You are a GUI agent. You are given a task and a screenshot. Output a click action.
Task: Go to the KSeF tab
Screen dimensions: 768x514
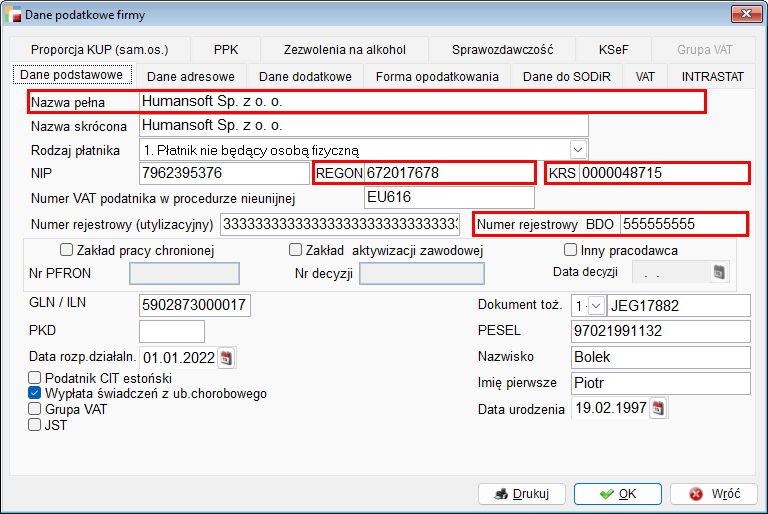point(613,49)
